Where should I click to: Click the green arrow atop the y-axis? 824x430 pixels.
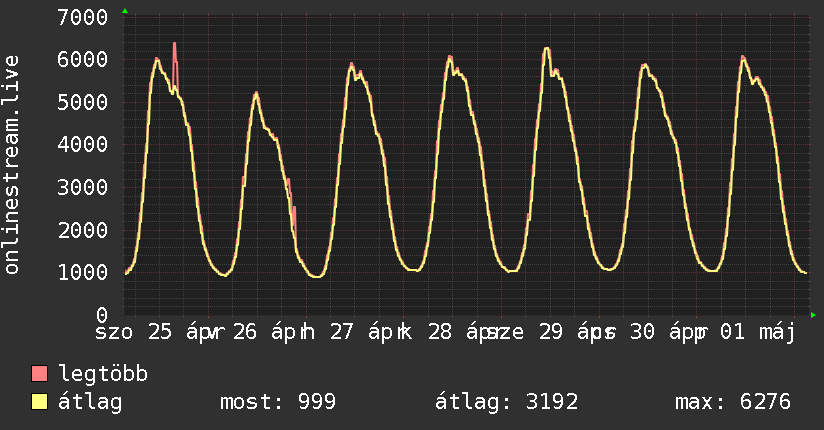pyautogui.click(x=125, y=11)
